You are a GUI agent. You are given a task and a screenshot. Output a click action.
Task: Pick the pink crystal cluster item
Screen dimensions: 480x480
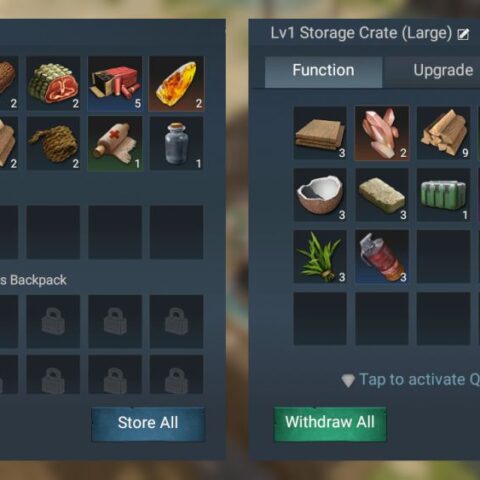[x=382, y=133]
